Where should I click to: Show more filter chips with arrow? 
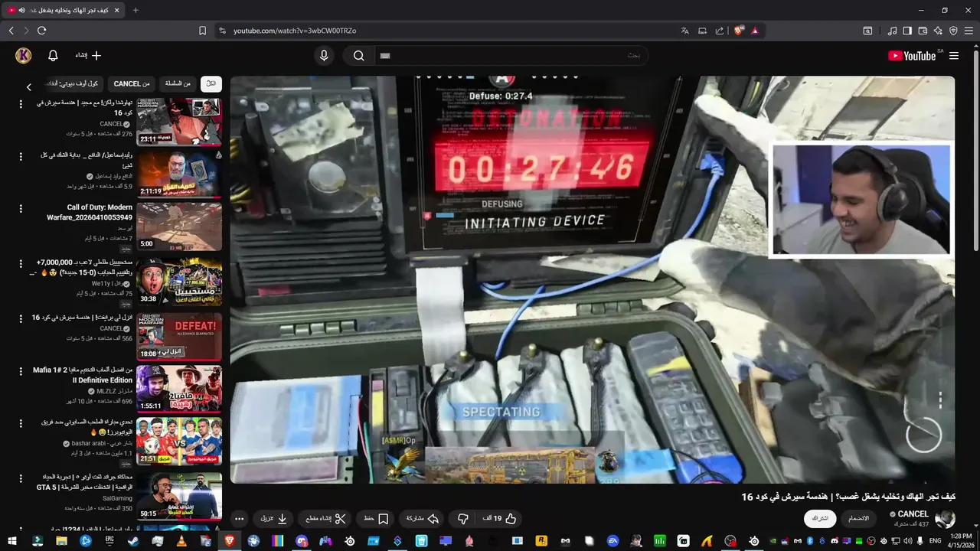click(29, 87)
